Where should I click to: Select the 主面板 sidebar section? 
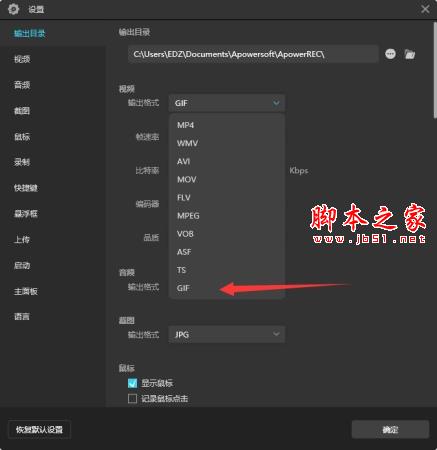pos(26,291)
